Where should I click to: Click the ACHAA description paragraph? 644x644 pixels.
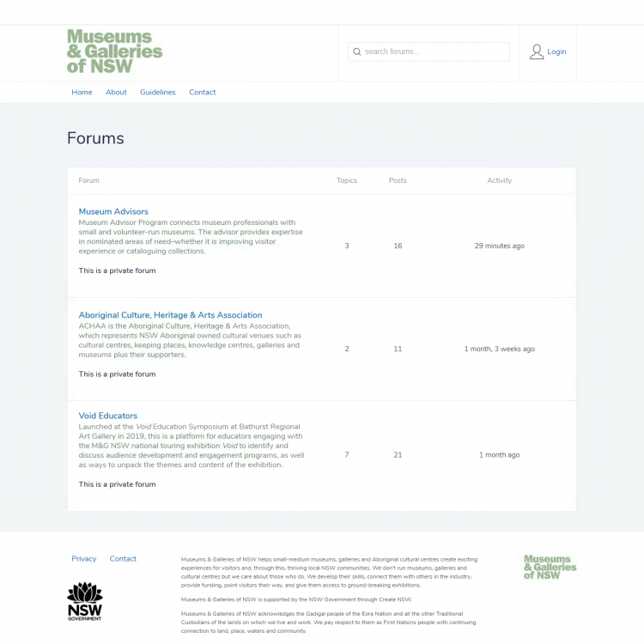tap(190, 340)
